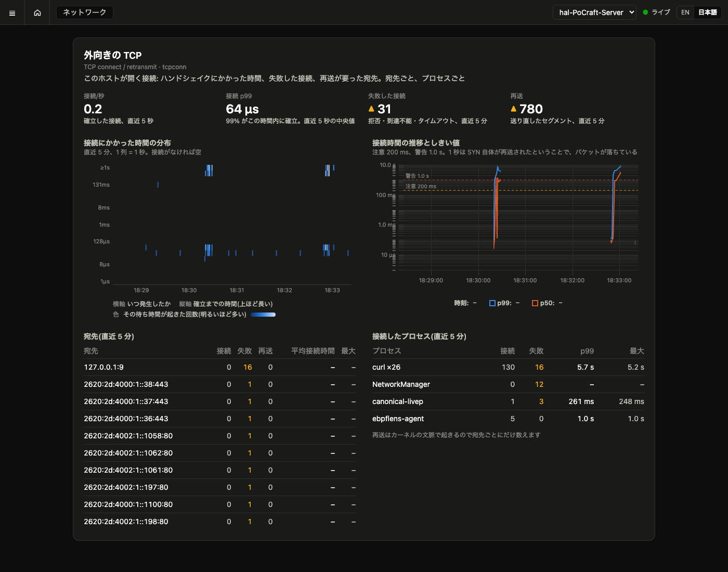This screenshot has height=572, width=728.
Task: Click the retransmit count 780
Action: click(x=531, y=109)
